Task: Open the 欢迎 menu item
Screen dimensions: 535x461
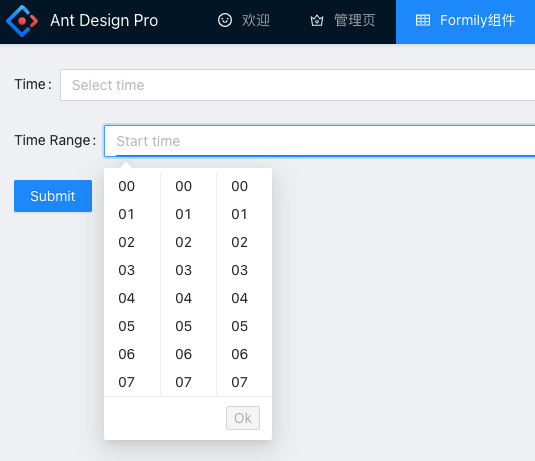Action: [x=244, y=20]
